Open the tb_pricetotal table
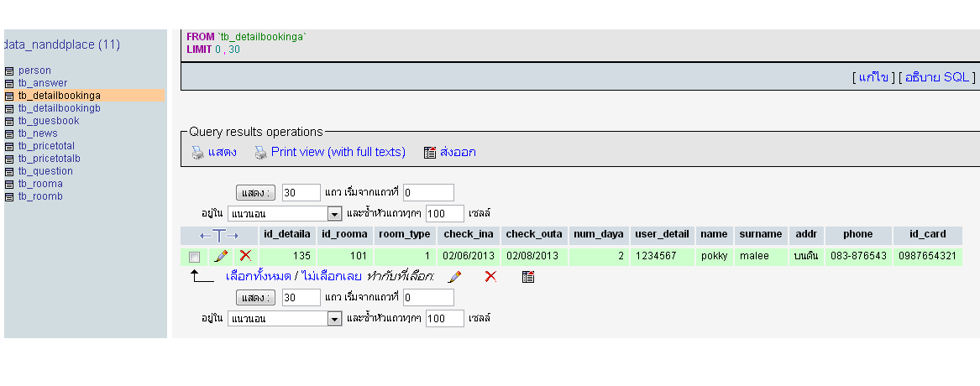The image size is (980, 386). coord(46,146)
